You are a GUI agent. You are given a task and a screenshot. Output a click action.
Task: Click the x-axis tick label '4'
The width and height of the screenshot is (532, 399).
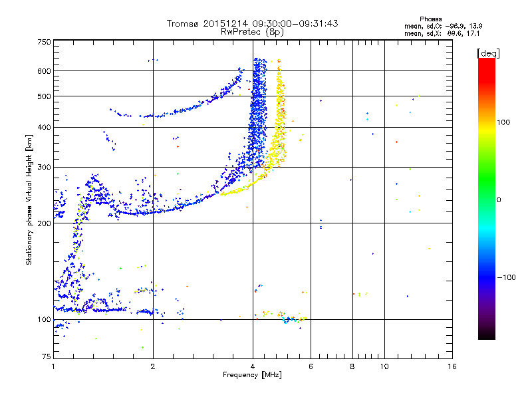[x=253, y=366]
